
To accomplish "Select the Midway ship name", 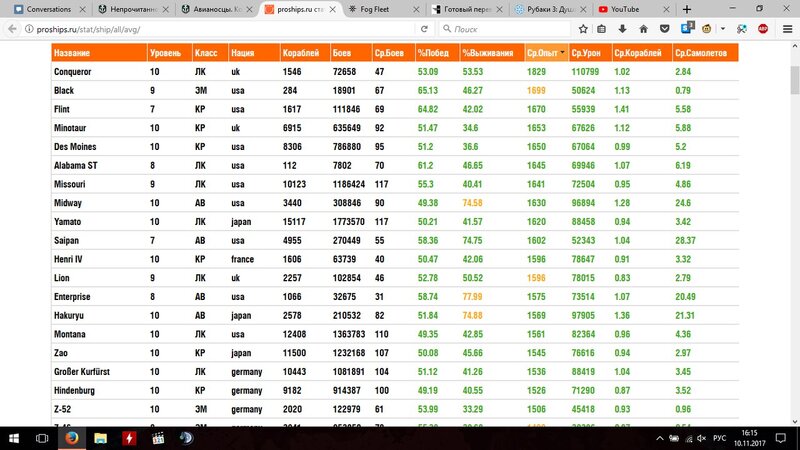I will pyautogui.click(x=68, y=203).
